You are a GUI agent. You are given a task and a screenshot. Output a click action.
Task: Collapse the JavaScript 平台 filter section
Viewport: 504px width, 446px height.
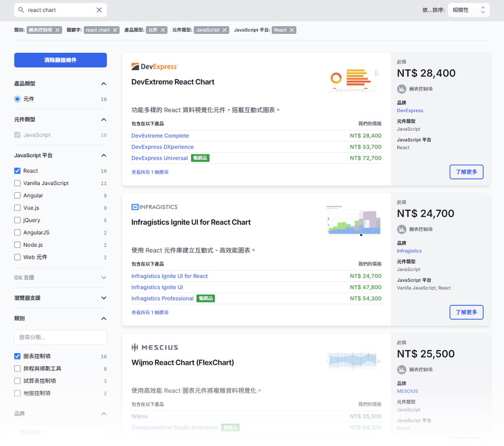pos(103,155)
